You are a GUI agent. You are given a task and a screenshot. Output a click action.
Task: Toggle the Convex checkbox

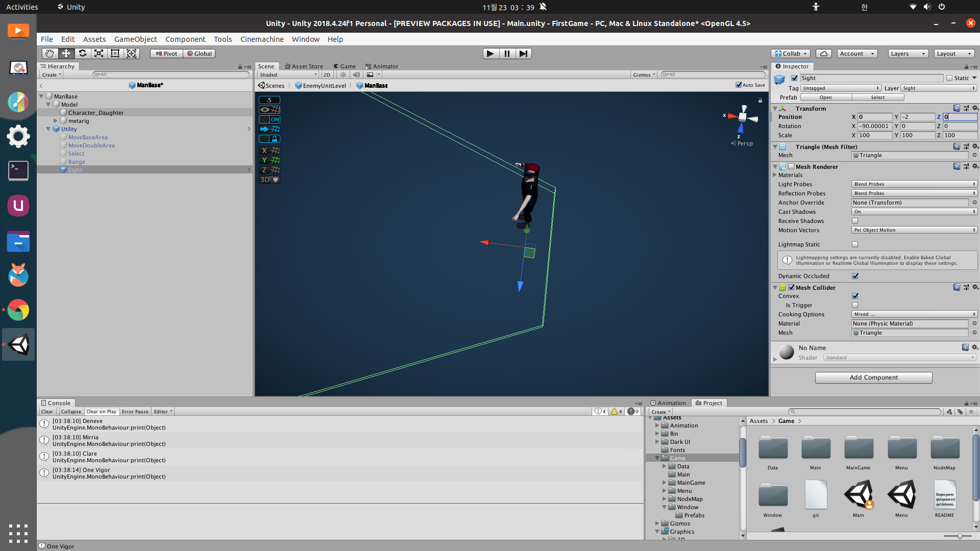[855, 296]
